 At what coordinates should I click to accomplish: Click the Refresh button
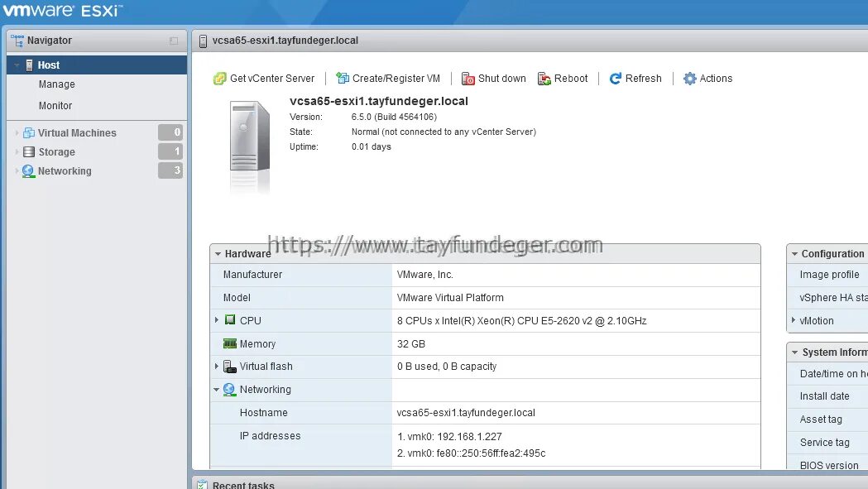[635, 79]
